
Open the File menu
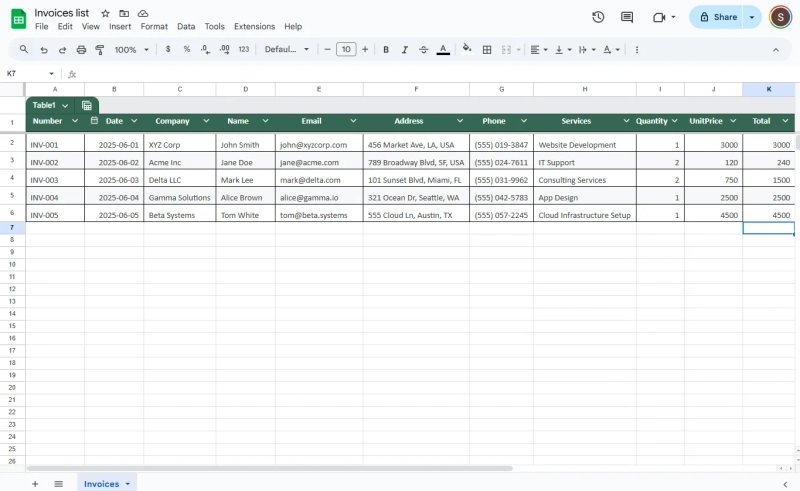[41, 27]
